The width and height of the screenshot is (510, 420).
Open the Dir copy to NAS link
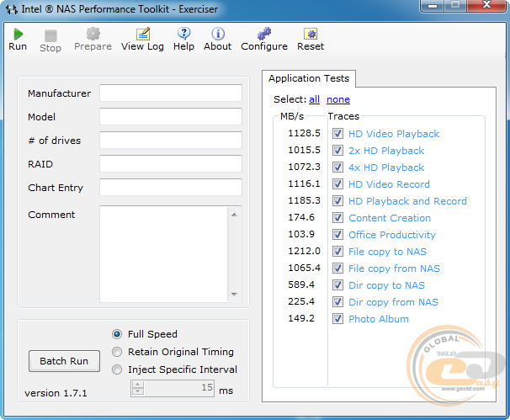[x=387, y=285]
